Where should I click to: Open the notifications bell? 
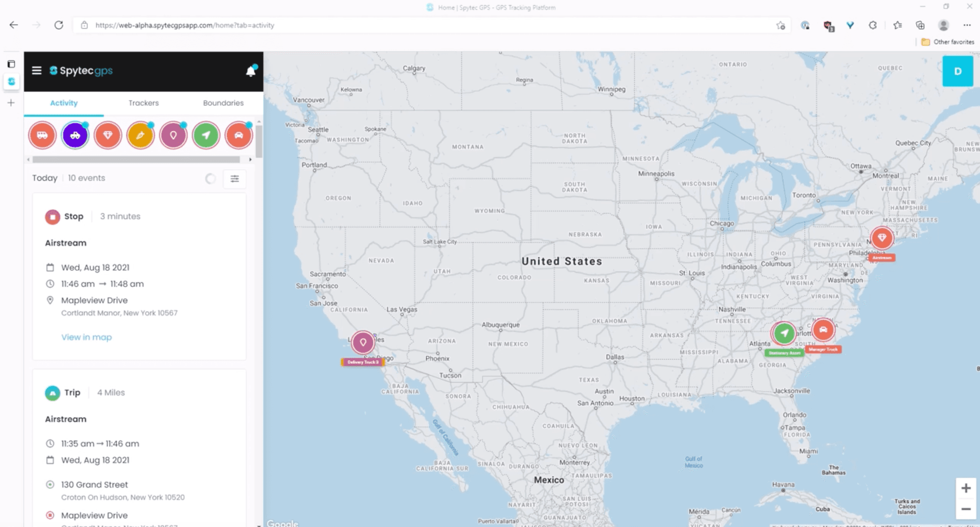[x=251, y=71]
